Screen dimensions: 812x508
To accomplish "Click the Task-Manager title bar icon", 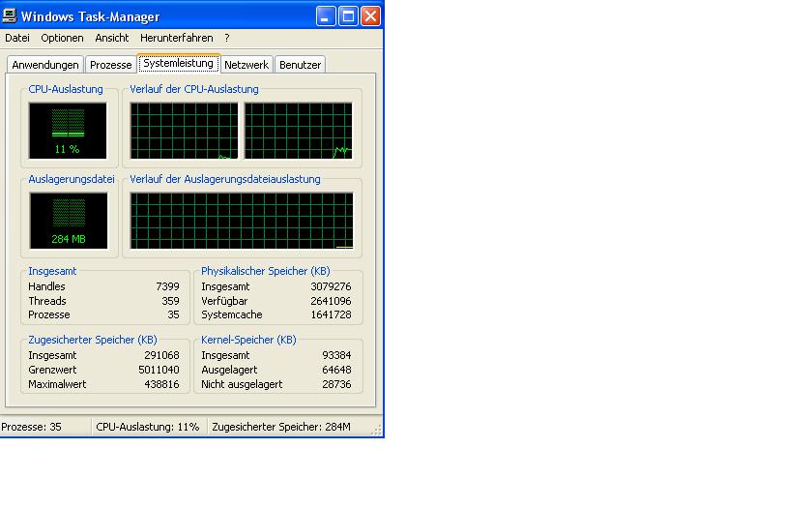I will [x=10, y=16].
